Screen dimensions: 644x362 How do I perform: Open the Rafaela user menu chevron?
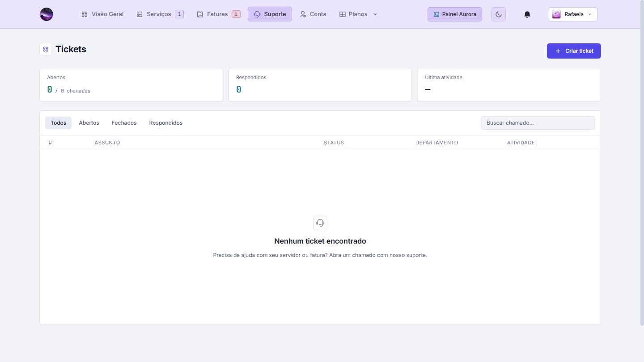pos(589,14)
